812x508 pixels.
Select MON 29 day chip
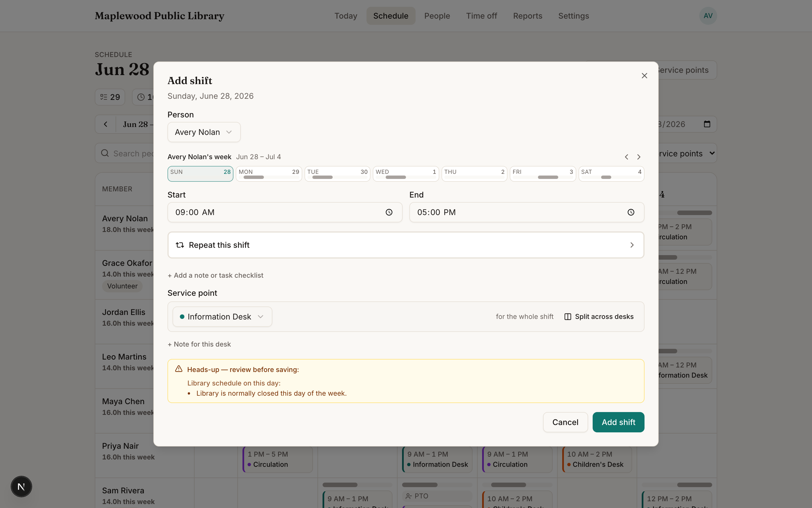269,174
